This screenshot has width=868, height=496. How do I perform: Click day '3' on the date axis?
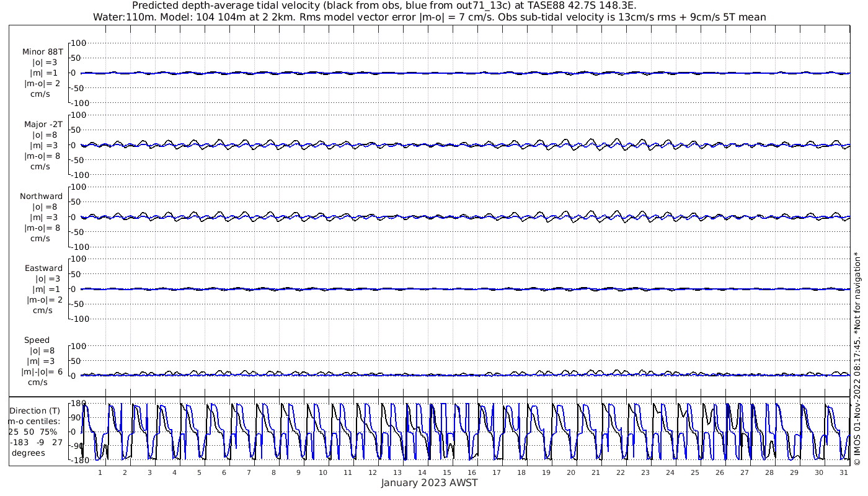(149, 472)
